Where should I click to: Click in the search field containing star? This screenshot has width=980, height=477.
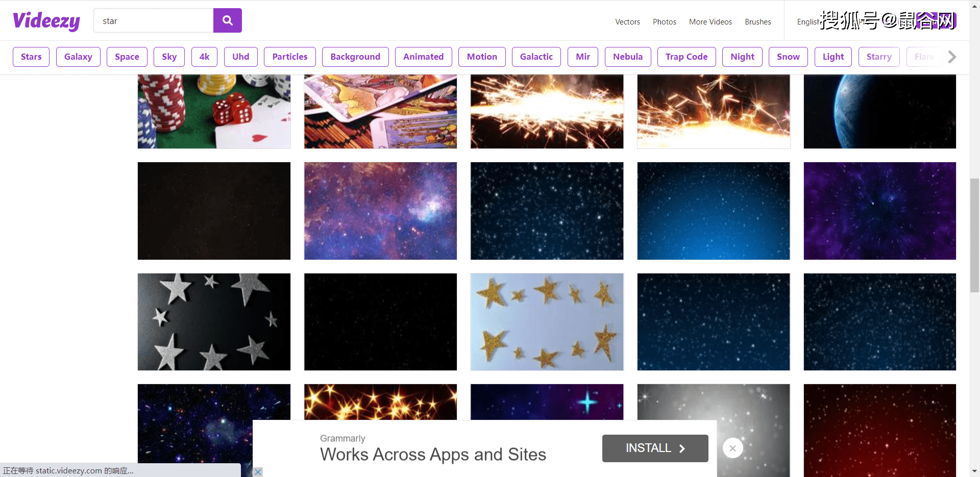click(153, 21)
